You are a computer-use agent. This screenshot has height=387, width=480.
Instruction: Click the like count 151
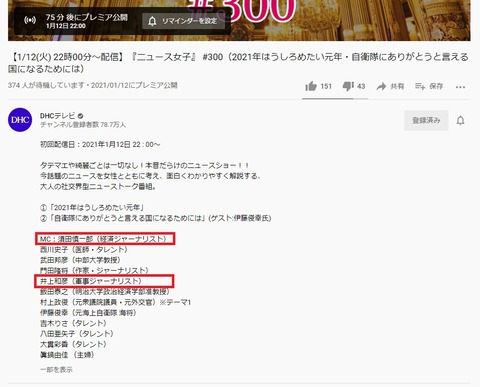tap(326, 86)
